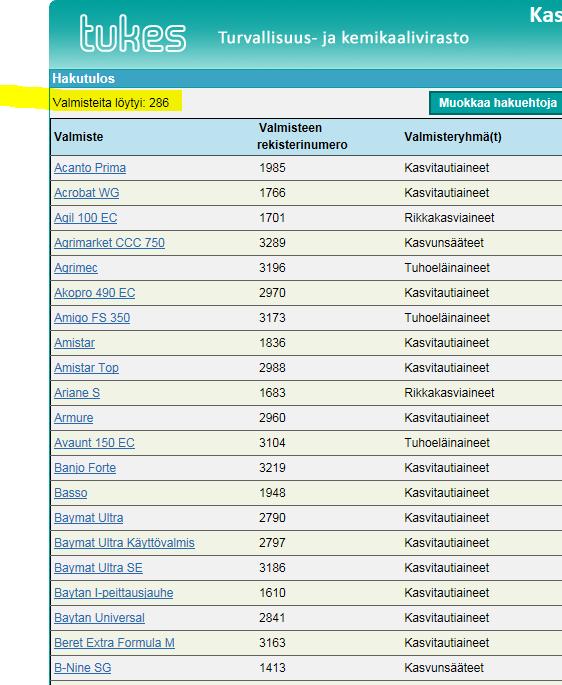Click the Hakutulos section title
The height and width of the screenshot is (685, 562).
tap(83, 79)
